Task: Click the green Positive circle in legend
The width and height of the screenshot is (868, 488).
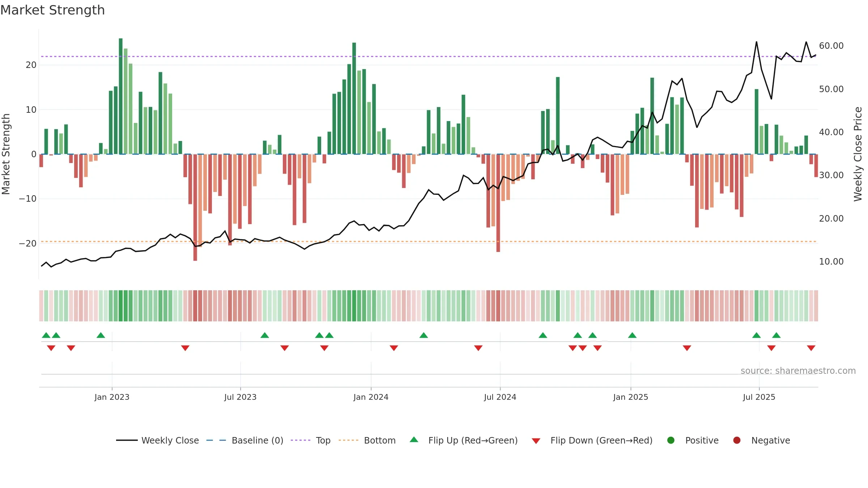Action: tap(671, 440)
